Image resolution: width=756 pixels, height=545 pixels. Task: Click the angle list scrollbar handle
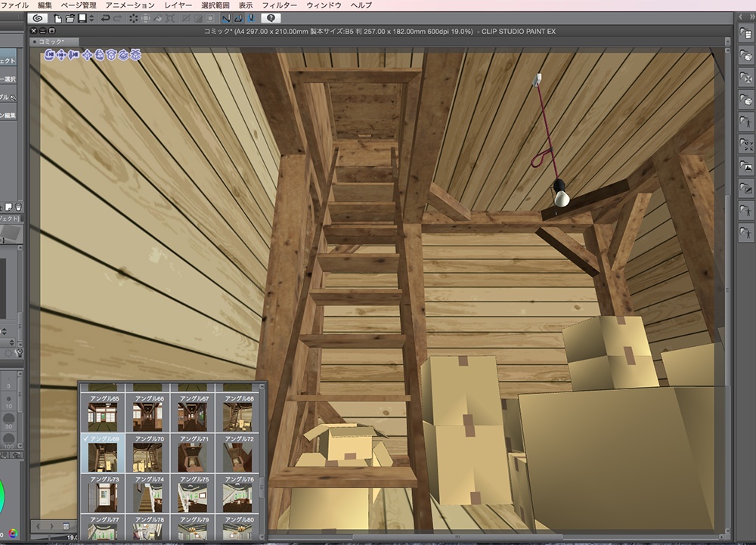coord(262,488)
